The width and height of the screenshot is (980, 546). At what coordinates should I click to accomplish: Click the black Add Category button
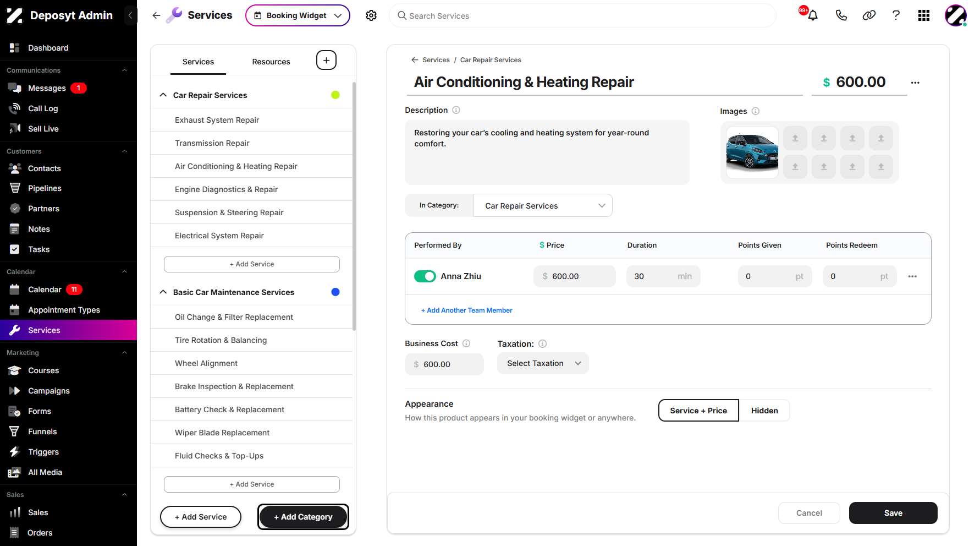(x=303, y=517)
